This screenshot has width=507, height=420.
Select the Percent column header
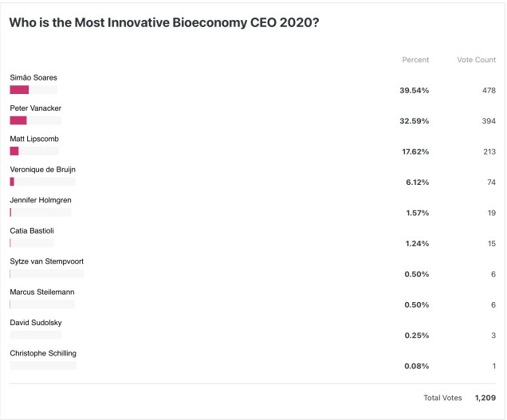tap(415, 60)
